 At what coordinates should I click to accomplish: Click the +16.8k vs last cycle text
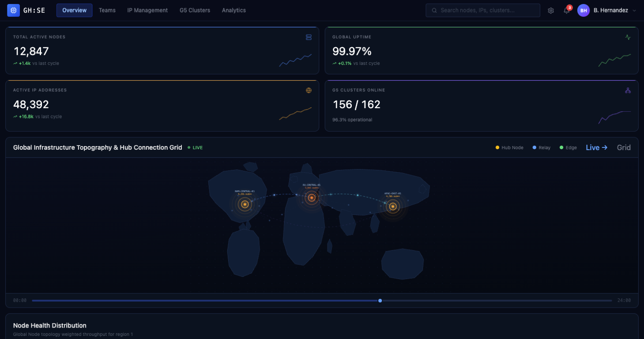tap(38, 117)
